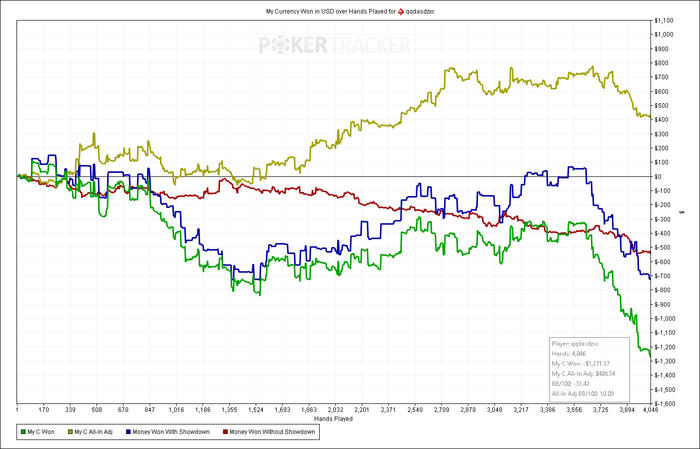Click the 'Hands Played' x-axis label
700x449 pixels.
(x=333, y=419)
